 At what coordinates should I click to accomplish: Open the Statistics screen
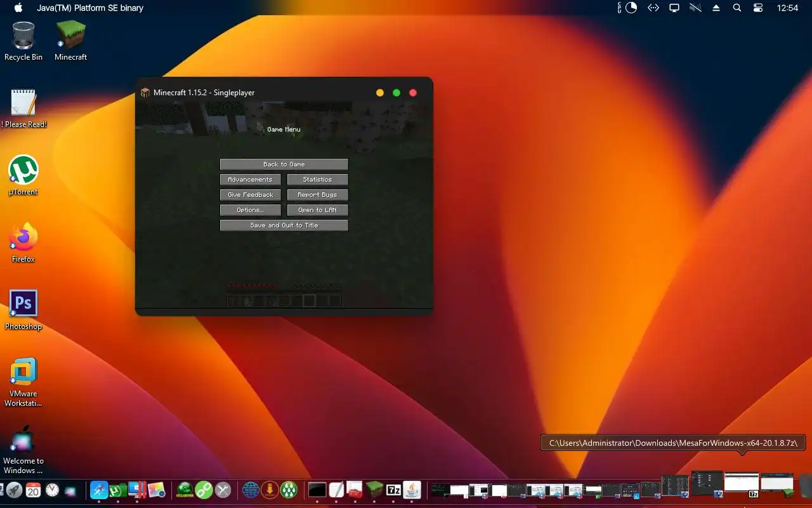[x=318, y=180]
